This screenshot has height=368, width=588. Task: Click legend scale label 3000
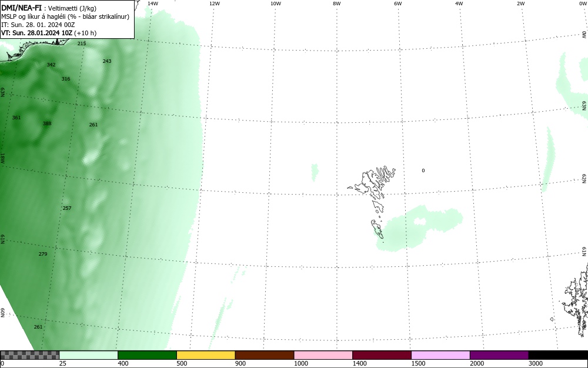click(536, 363)
